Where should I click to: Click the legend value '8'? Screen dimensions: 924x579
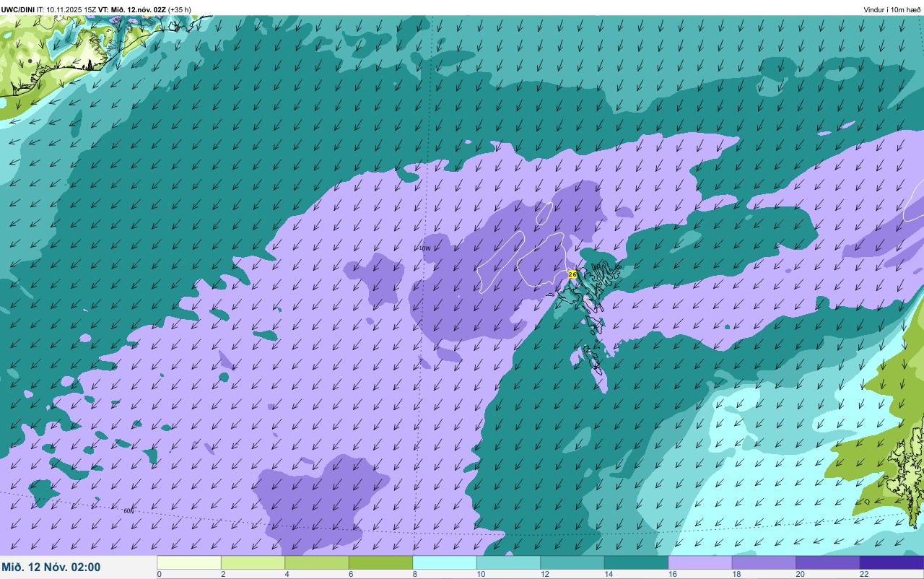(414, 574)
